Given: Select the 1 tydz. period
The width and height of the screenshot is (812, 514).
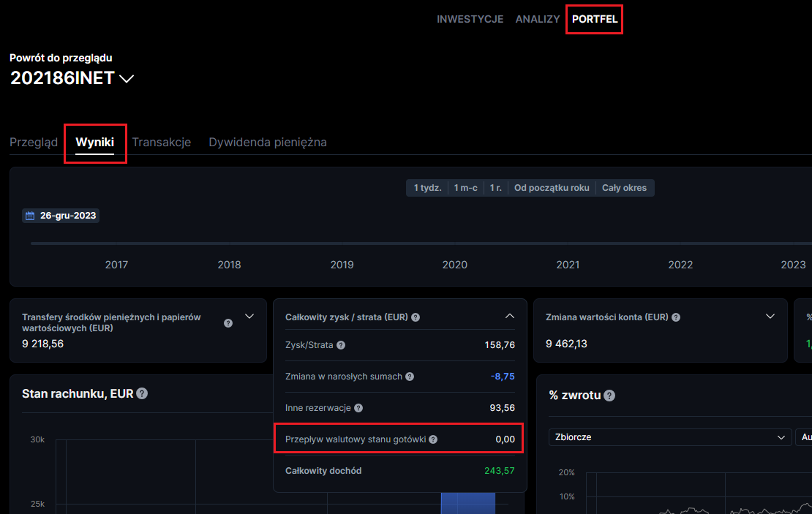Looking at the screenshot, I should coord(427,188).
